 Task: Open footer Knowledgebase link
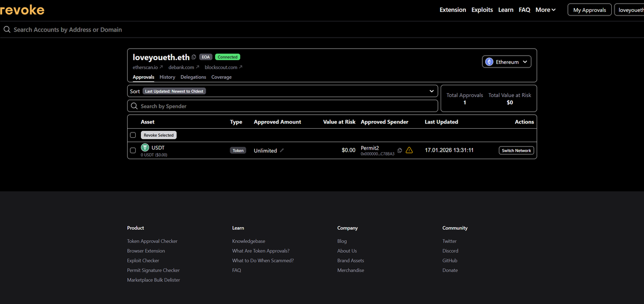tap(248, 241)
